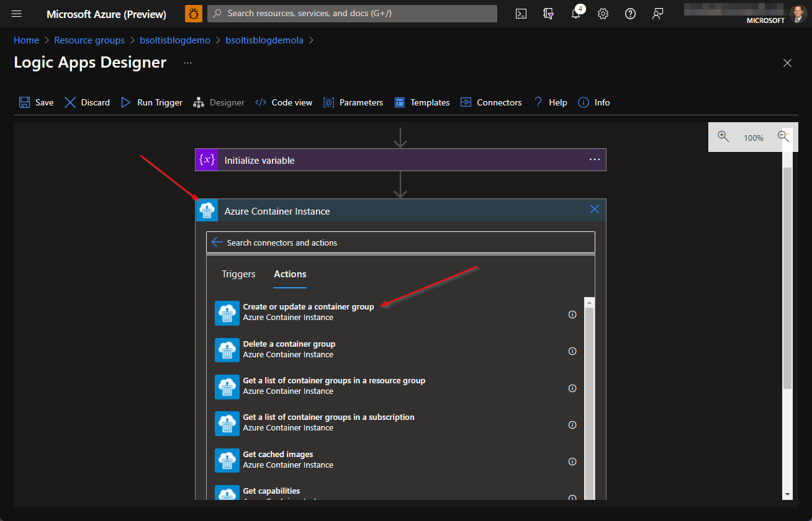Open the ellipsis next to Logic Apps Designer title
This screenshot has width=812, height=521.
click(x=187, y=62)
